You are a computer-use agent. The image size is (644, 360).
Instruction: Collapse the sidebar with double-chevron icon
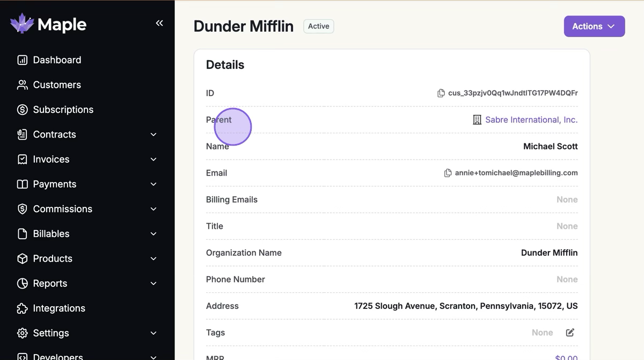tap(159, 23)
